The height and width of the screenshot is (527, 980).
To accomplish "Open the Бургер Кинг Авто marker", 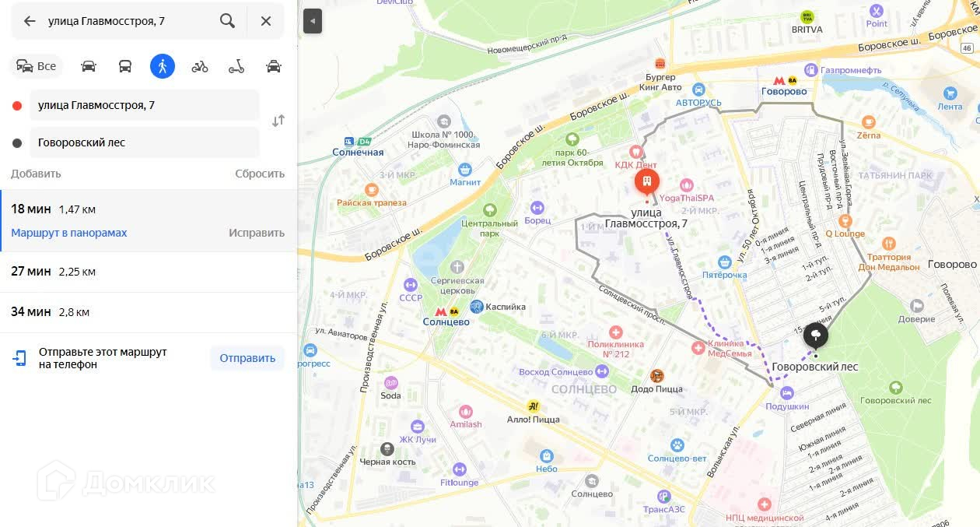I will pos(660,64).
